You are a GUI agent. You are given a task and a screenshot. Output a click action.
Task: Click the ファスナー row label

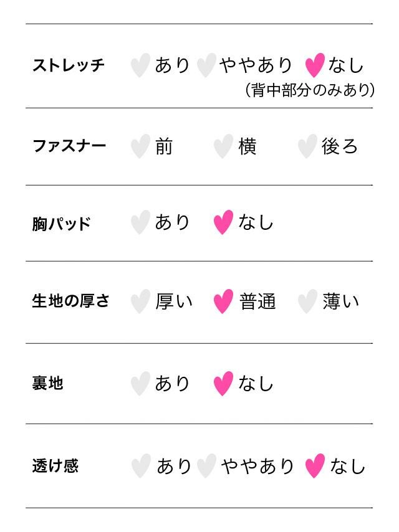click(69, 146)
